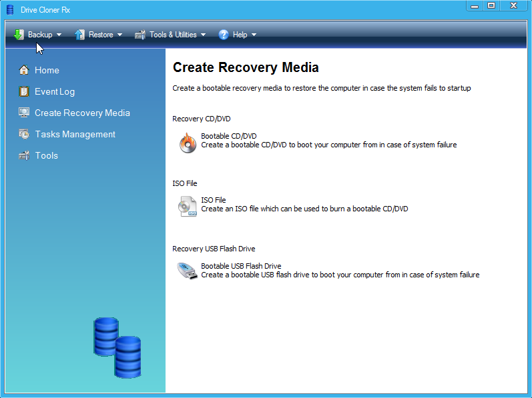Choose the Bootable CD/DVD option
Viewport: 532px width, 398px height.
(x=229, y=136)
